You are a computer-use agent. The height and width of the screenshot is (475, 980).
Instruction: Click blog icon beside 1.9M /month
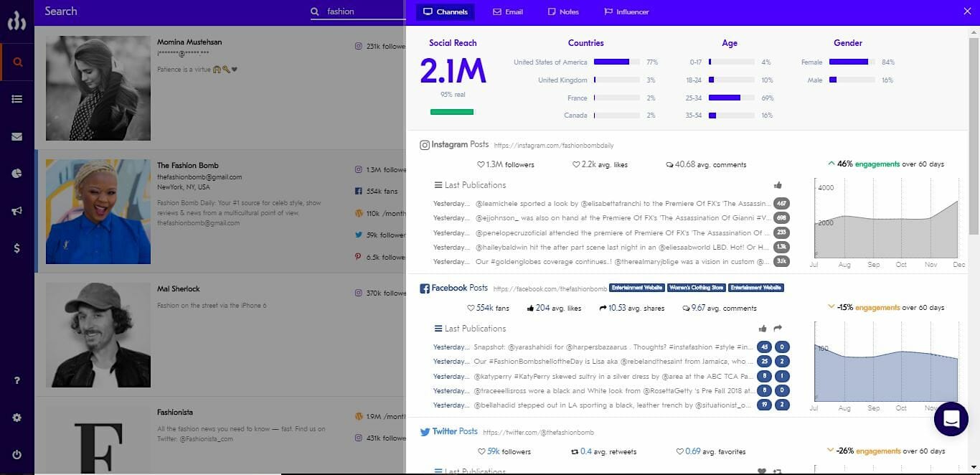tap(359, 416)
